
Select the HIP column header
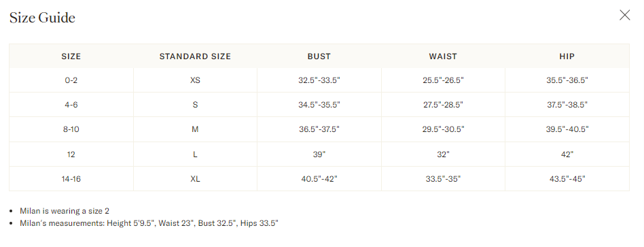tap(567, 56)
